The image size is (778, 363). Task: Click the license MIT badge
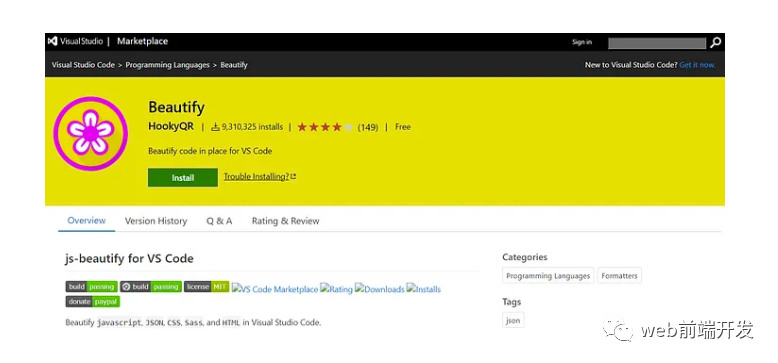click(x=206, y=287)
